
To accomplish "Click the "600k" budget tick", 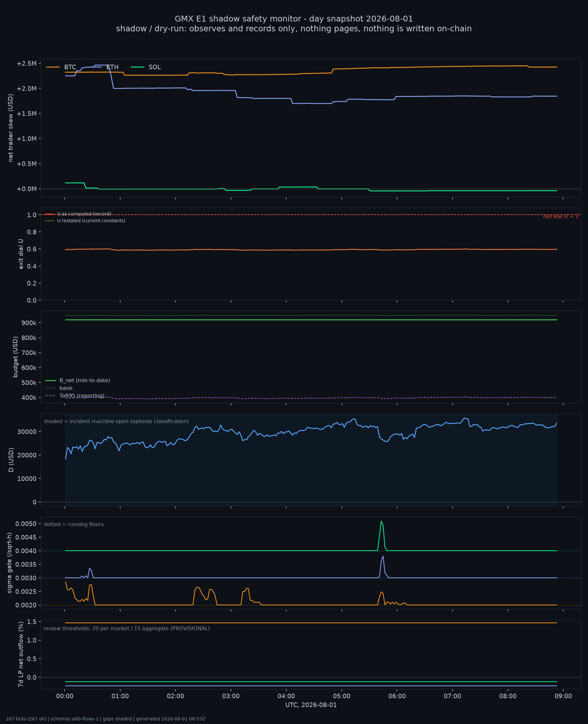I will click(29, 368).
